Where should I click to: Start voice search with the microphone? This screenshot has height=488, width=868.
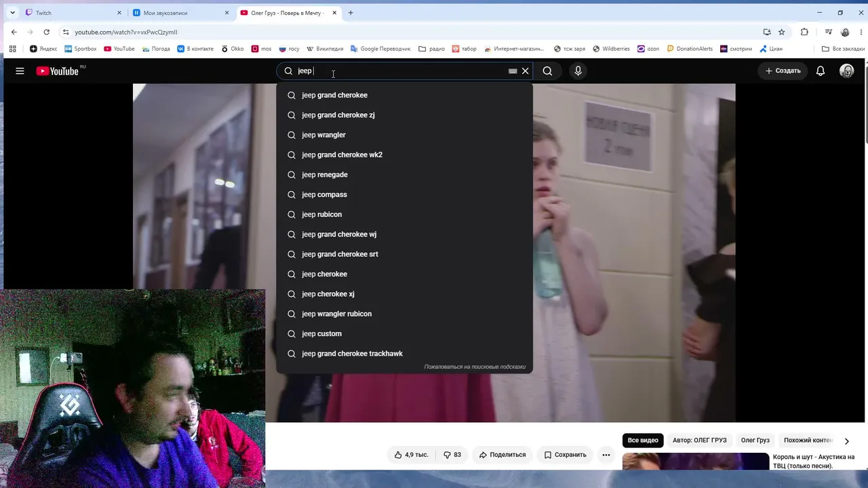click(x=578, y=71)
